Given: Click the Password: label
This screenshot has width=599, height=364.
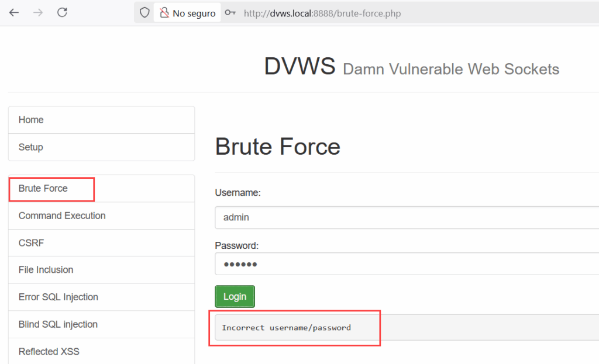Looking at the screenshot, I should (x=237, y=245).
